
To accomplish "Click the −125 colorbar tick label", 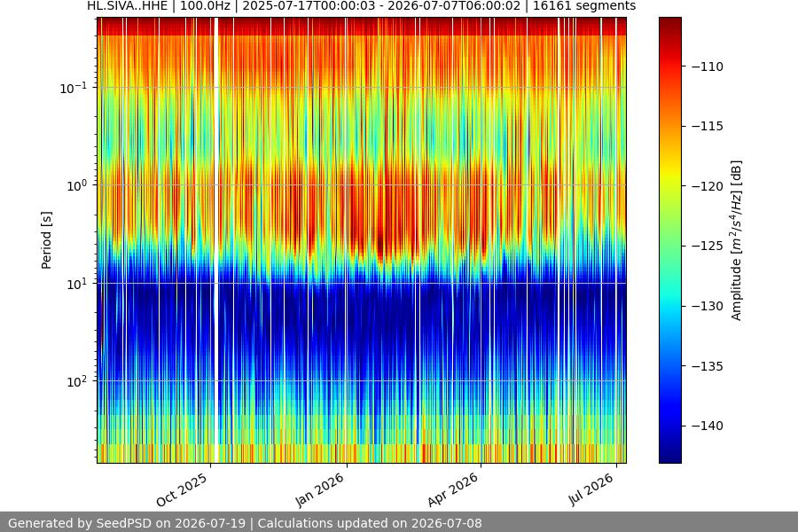I will pos(708,246).
